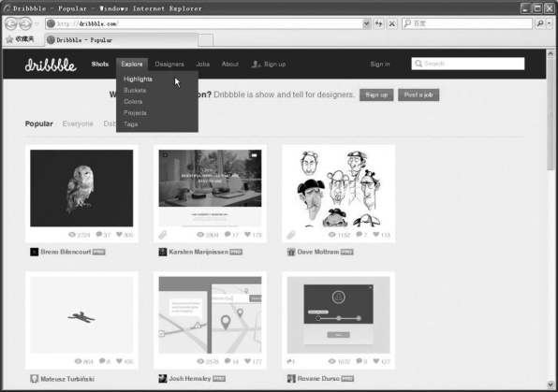Image resolution: width=558 pixels, height=392 pixels.
Task: Open the address bar dropdown arrow
Action: pyautogui.click(x=367, y=23)
